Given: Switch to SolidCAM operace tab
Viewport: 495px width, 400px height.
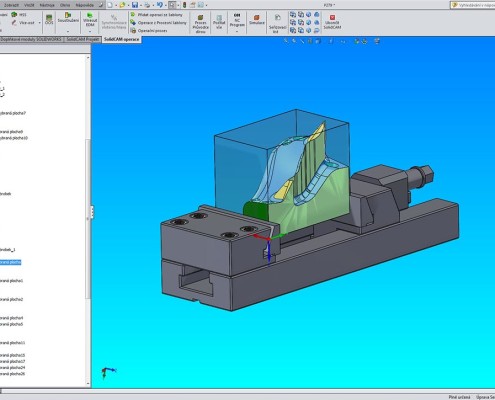Looking at the screenshot, I should [121, 39].
